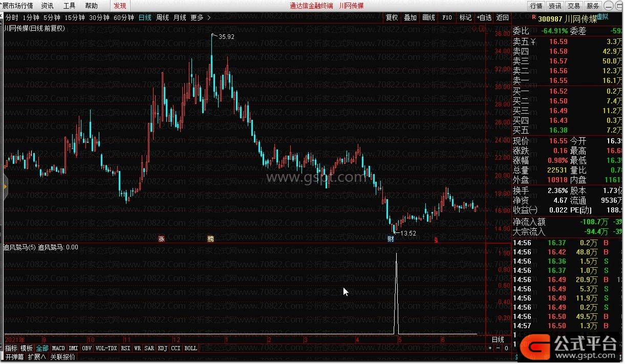This screenshot has width=625, height=364.
Task: Select the WR indicator
Action: [x=137, y=348]
